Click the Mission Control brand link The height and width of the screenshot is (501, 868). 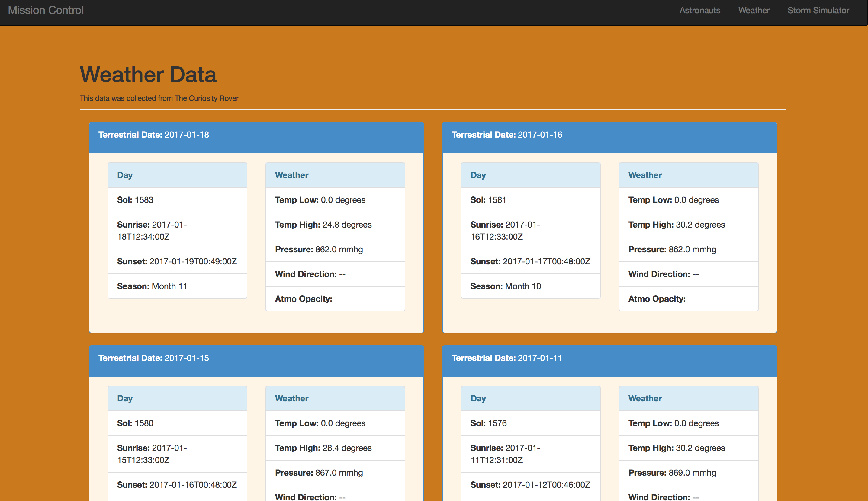coord(46,10)
